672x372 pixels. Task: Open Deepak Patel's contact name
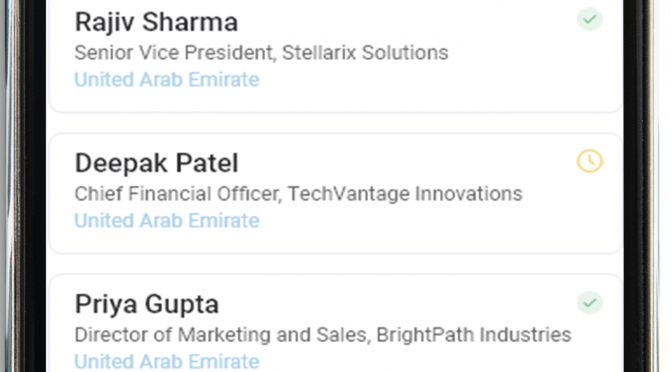(x=156, y=163)
